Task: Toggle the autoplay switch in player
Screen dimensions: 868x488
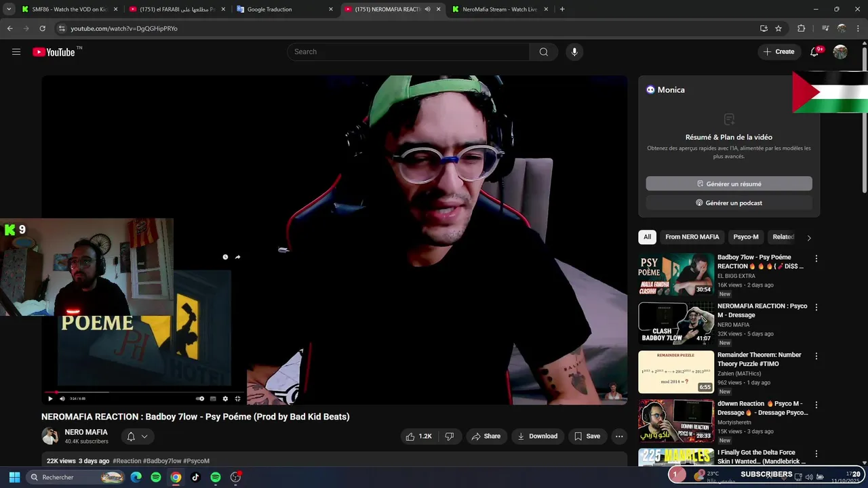Action: click(x=200, y=399)
